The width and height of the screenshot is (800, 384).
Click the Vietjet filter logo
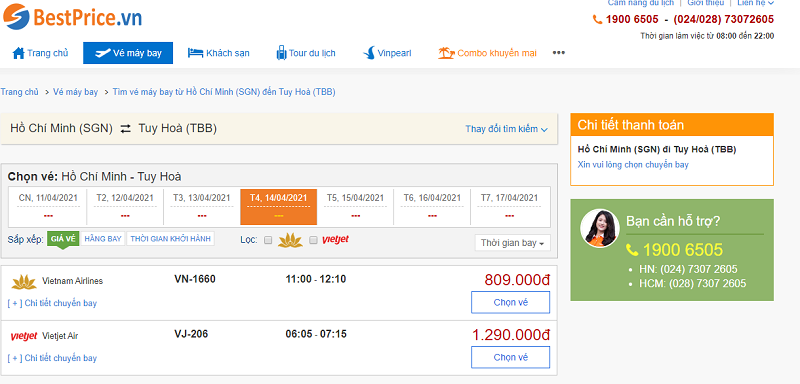pyautogui.click(x=335, y=240)
